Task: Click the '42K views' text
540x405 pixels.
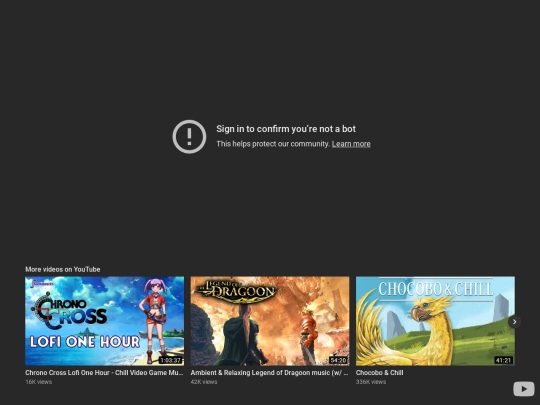Action: click(x=204, y=382)
